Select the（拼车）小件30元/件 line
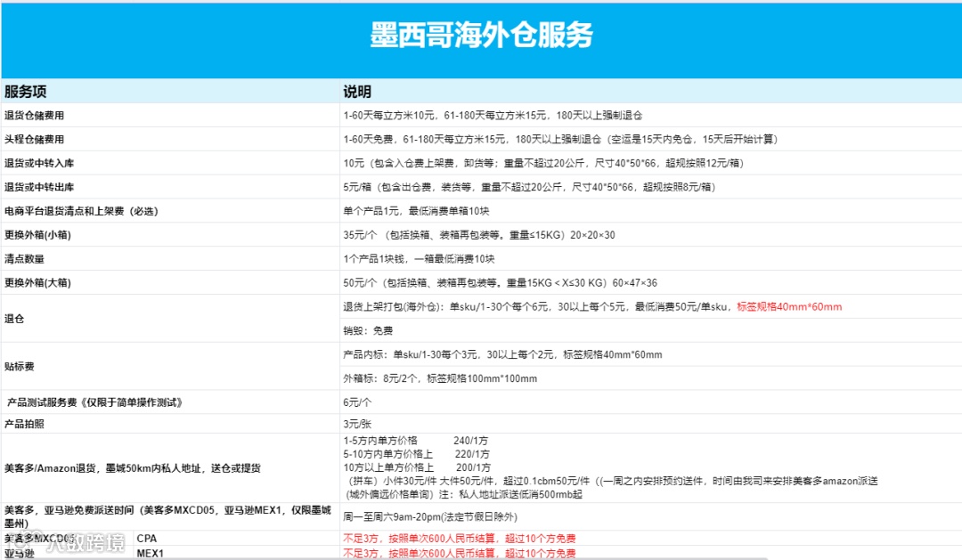 (612, 481)
